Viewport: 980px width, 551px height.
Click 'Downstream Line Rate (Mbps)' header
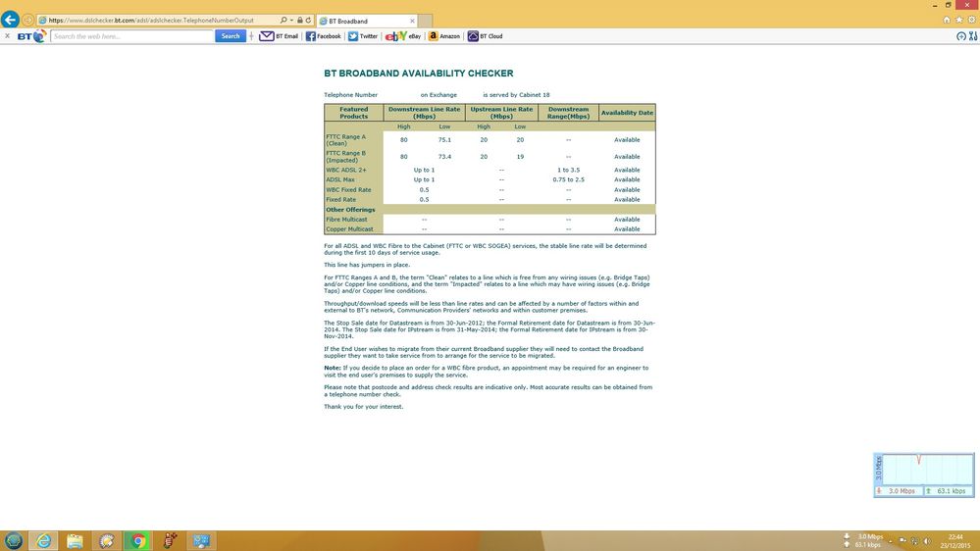coord(425,113)
